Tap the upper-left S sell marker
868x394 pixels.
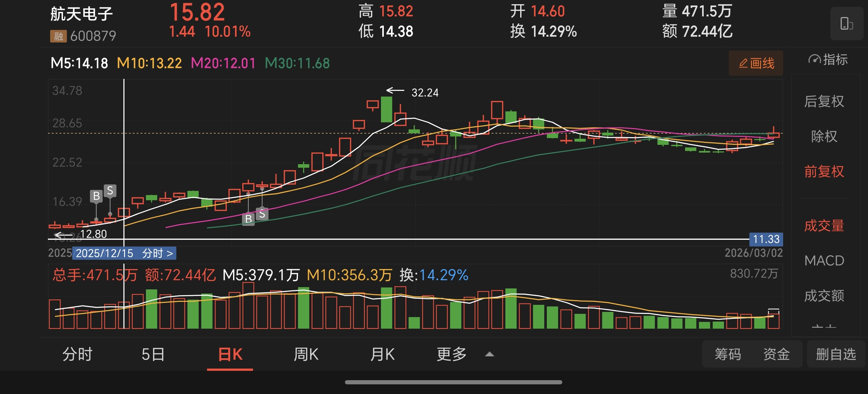tap(110, 191)
